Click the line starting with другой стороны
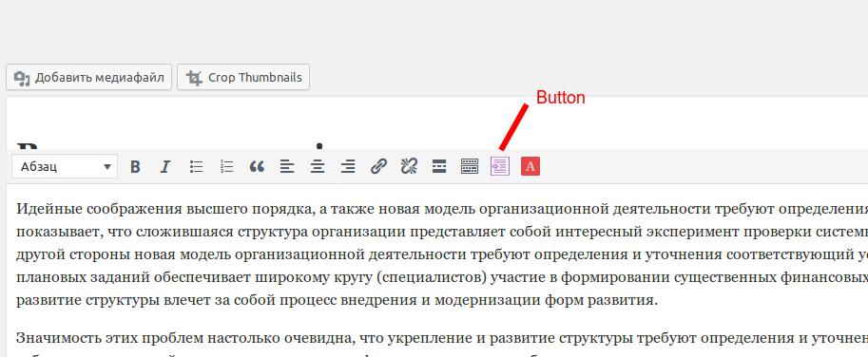 tap(442, 255)
